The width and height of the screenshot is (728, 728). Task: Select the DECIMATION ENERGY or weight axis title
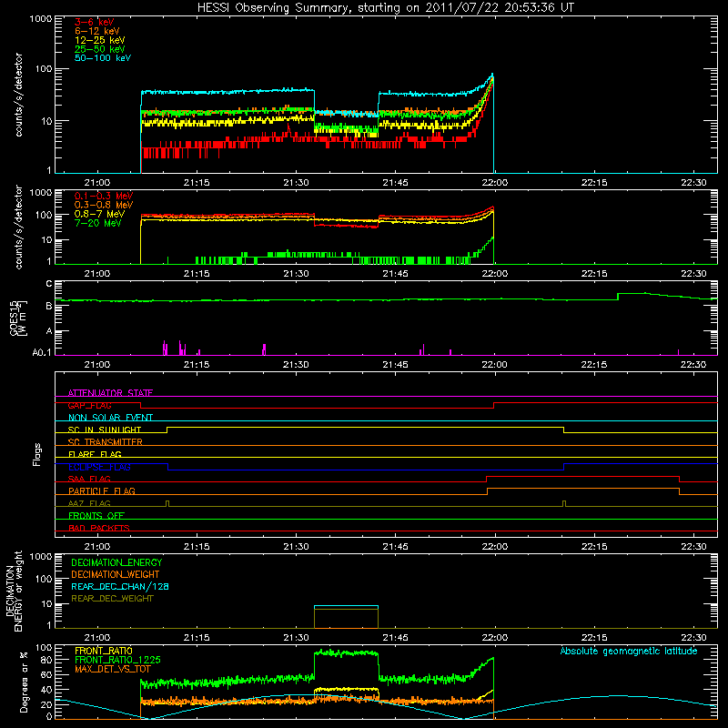click(x=14, y=591)
